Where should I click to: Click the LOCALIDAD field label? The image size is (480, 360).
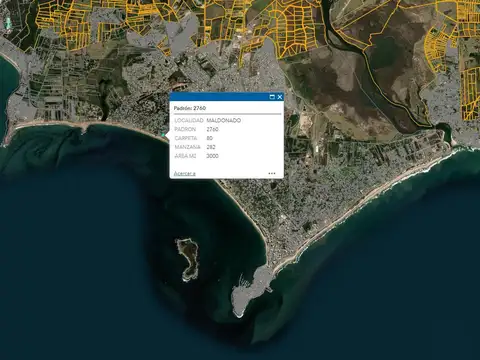pyautogui.click(x=189, y=120)
